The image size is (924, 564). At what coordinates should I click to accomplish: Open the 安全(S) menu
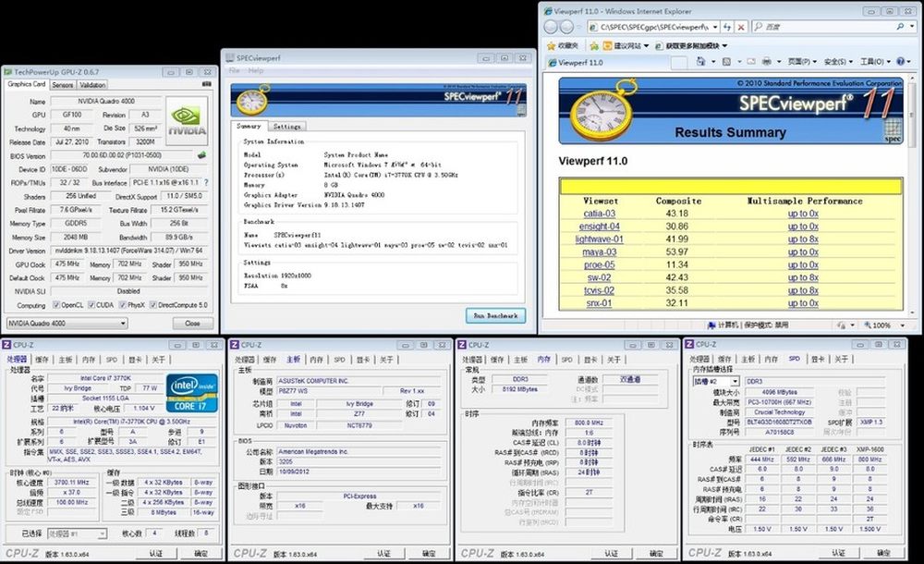[839, 61]
